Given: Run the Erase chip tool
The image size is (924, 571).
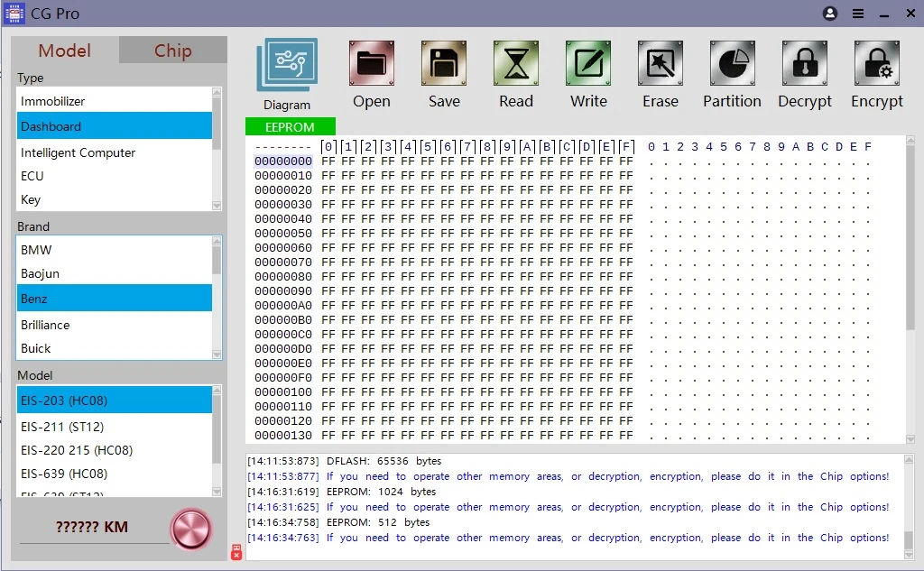Looking at the screenshot, I should click(x=661, y=63).
